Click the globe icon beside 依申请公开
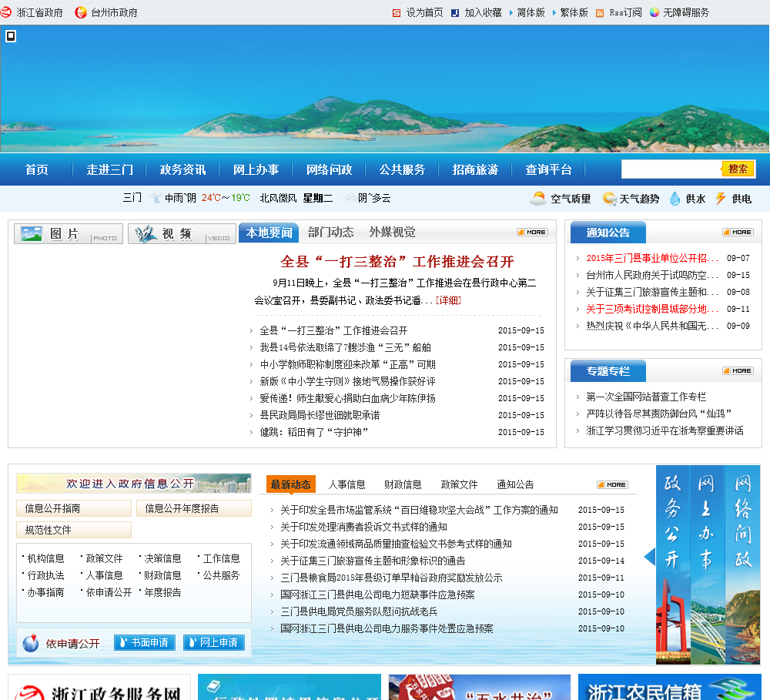The height and width of the screenshot is (700, 770). coord(31,642)
